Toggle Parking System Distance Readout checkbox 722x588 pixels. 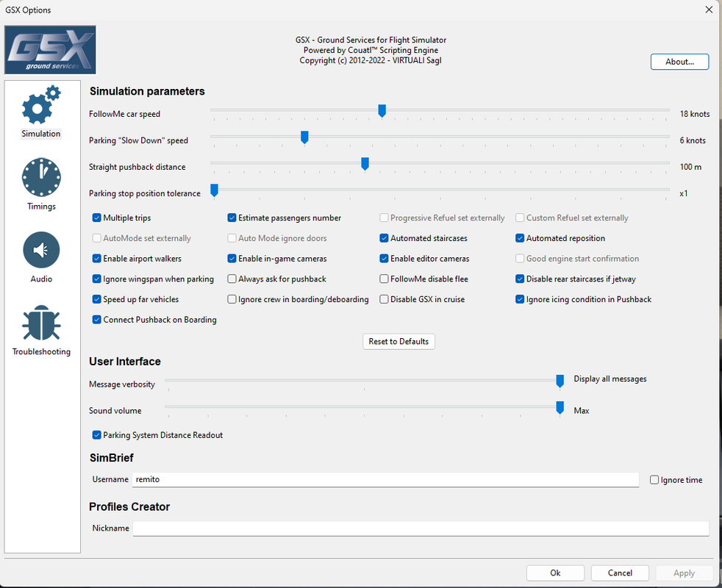[x=97, y=434]
